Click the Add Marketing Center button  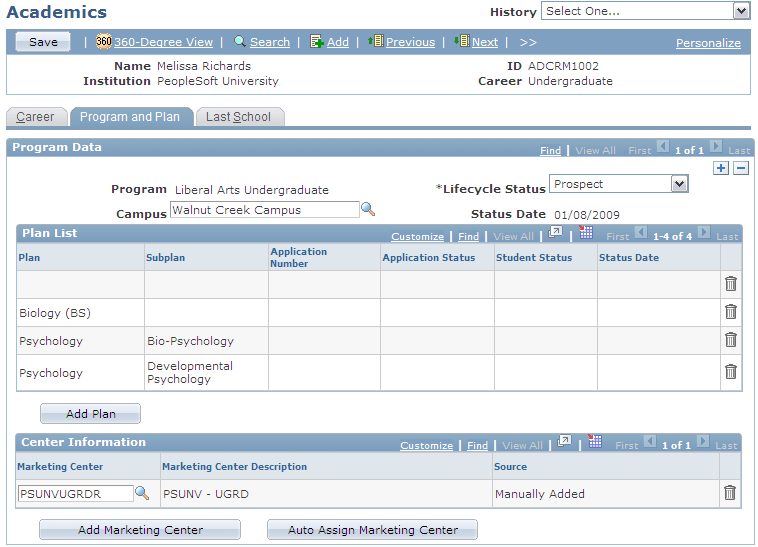click(140, 530)
